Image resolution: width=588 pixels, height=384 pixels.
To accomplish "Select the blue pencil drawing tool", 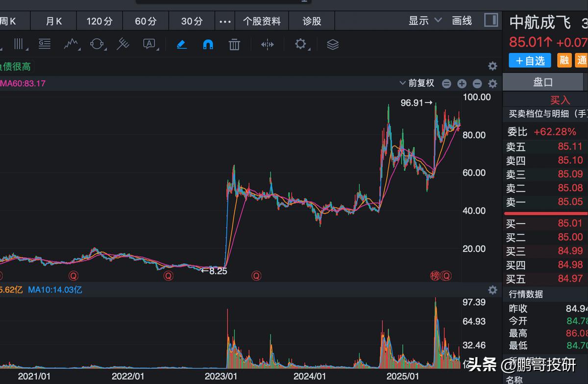I will coord(181,44).
